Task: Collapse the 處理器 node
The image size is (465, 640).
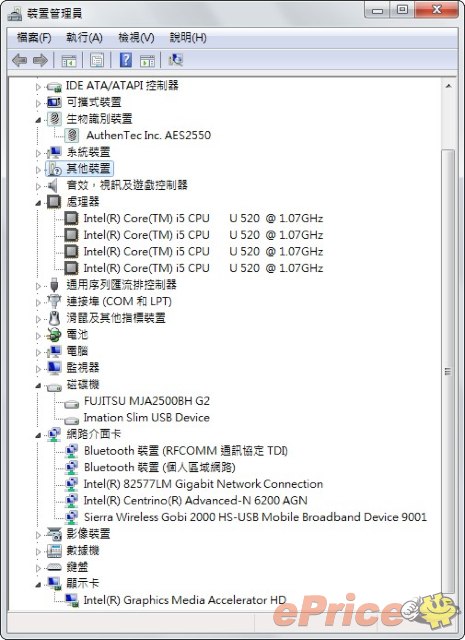Action: [38, 203]
